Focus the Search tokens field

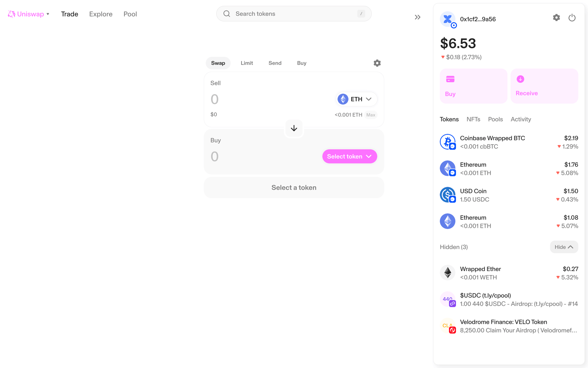click(294, 14)
